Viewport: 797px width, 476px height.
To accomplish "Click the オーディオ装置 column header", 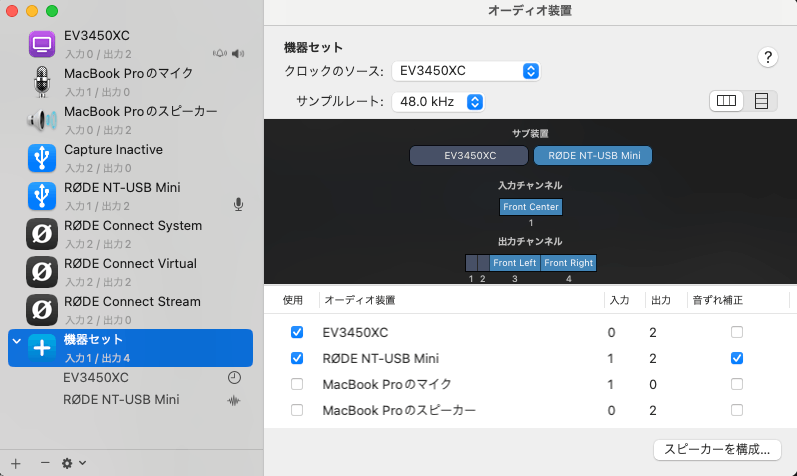I will click(x=360, y=300).
